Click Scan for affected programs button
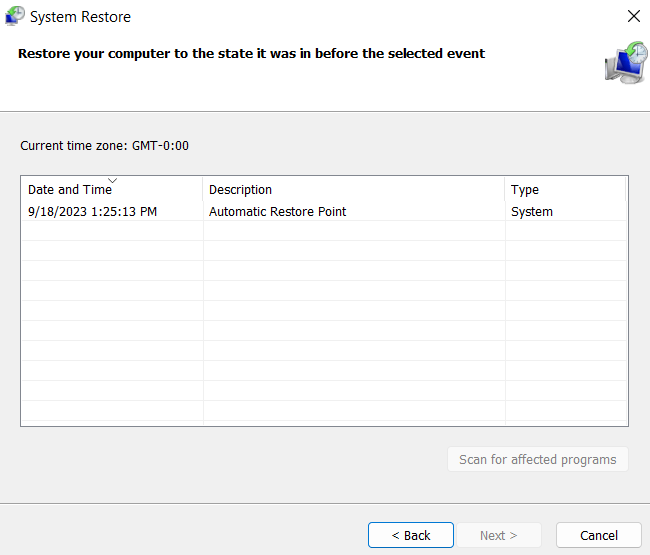The image size is (650, 555). click(x=538, y=459)
